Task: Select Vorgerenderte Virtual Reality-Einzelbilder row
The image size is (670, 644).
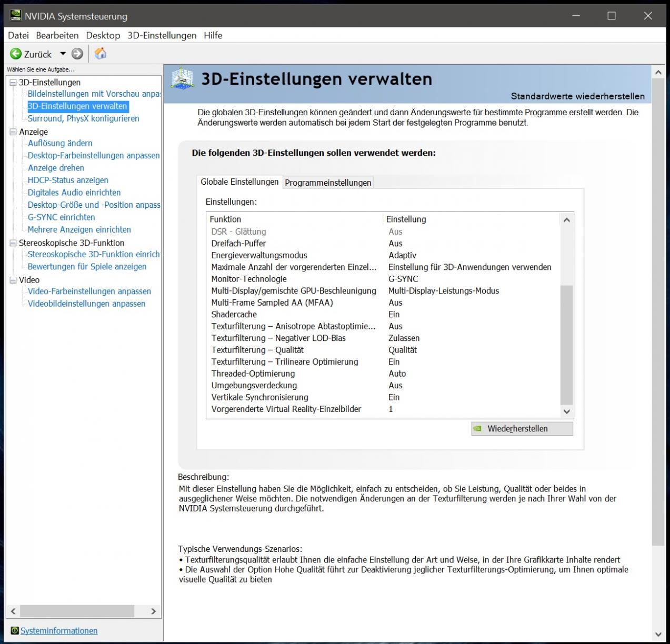Action: pos(383,409)
